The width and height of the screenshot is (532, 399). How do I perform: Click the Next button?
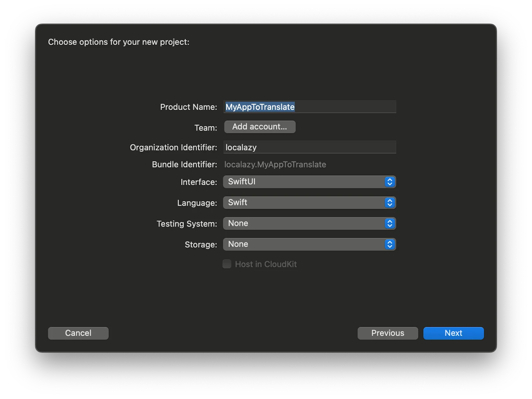453,333
